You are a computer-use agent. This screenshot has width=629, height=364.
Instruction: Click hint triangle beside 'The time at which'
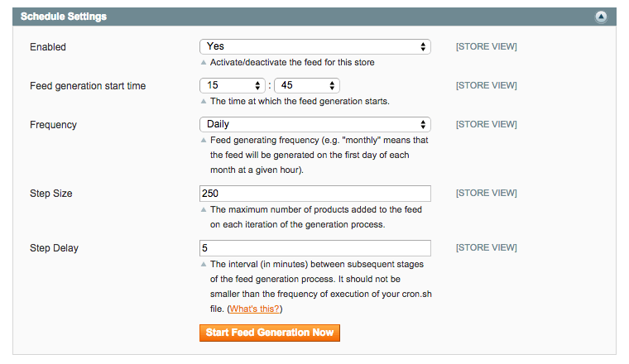204,102
